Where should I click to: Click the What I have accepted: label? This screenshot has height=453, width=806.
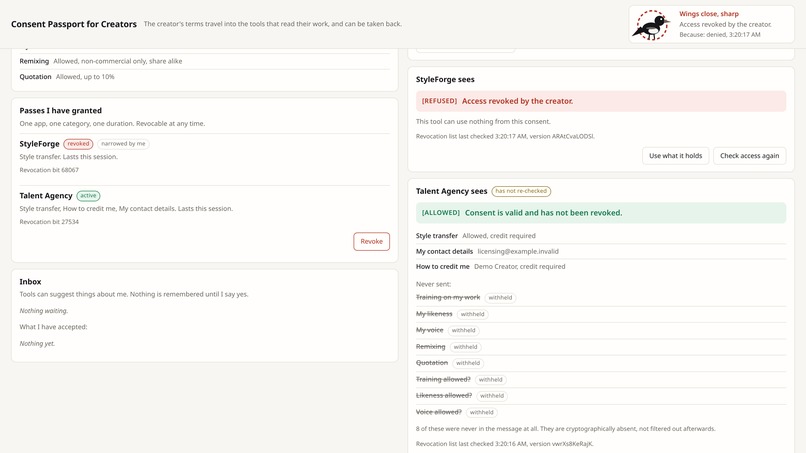(x=53, y=327)
